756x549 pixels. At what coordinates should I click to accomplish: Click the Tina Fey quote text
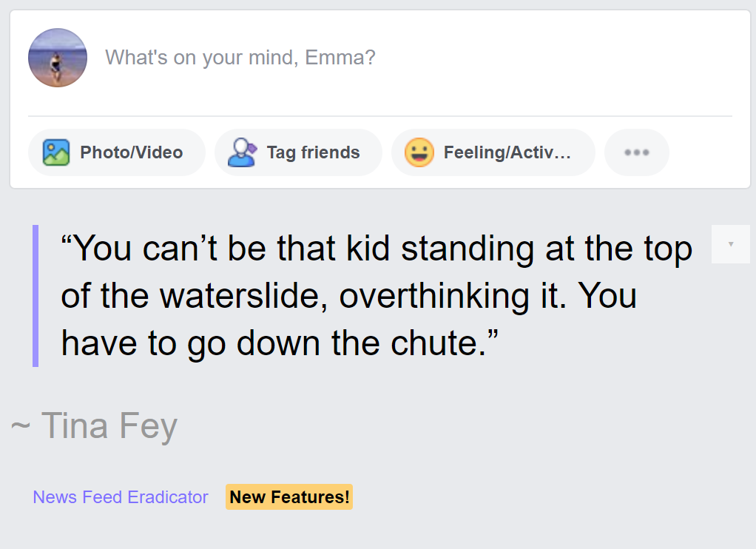(377, 296)
